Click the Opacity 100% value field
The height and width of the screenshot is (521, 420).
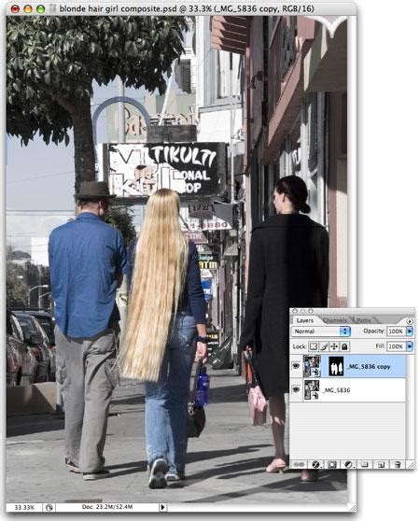pos(396,331)
